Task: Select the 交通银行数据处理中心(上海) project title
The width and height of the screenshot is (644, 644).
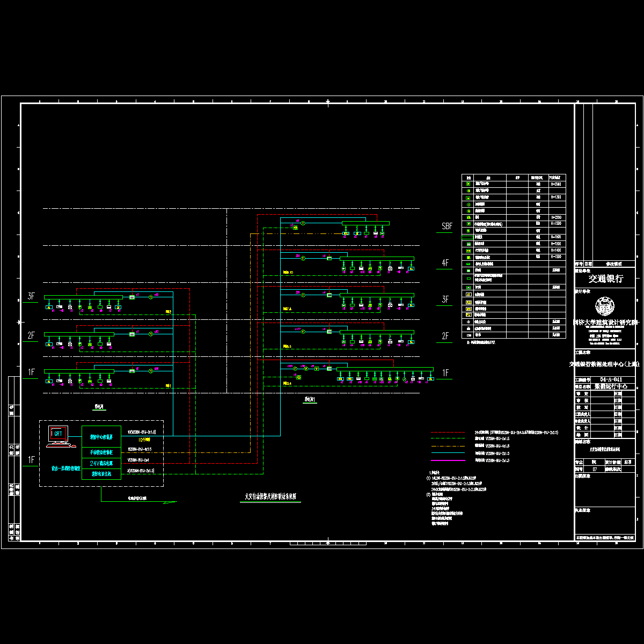Action: (604, 364)
